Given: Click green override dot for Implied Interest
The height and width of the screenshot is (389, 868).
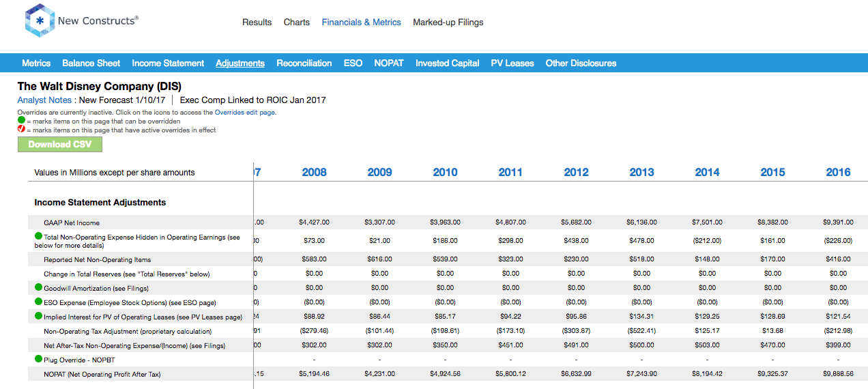Looking at the screenshot, I should (39, 316).
